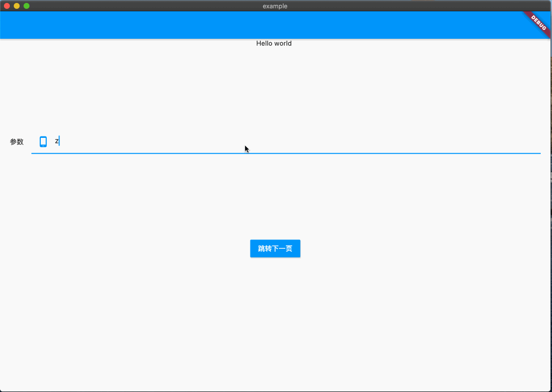Click the blue underline of the input field
552x392 pixels.
point(286,153)
